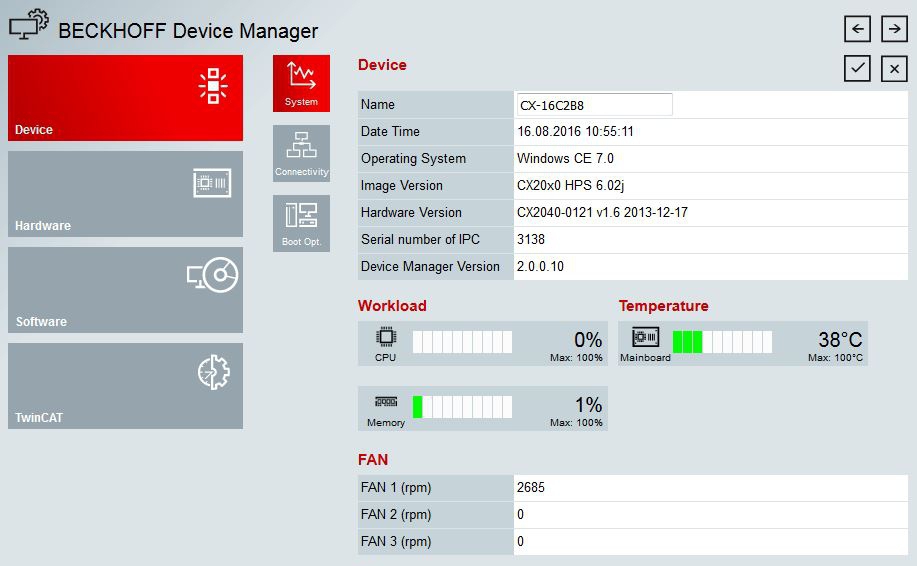Click the FAN section heading
The width and height of the screenshot is (917, 566).
[x=373, y=460]
